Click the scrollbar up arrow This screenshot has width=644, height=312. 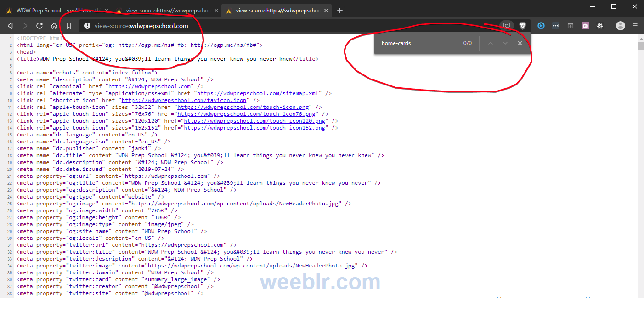[641, 38]
